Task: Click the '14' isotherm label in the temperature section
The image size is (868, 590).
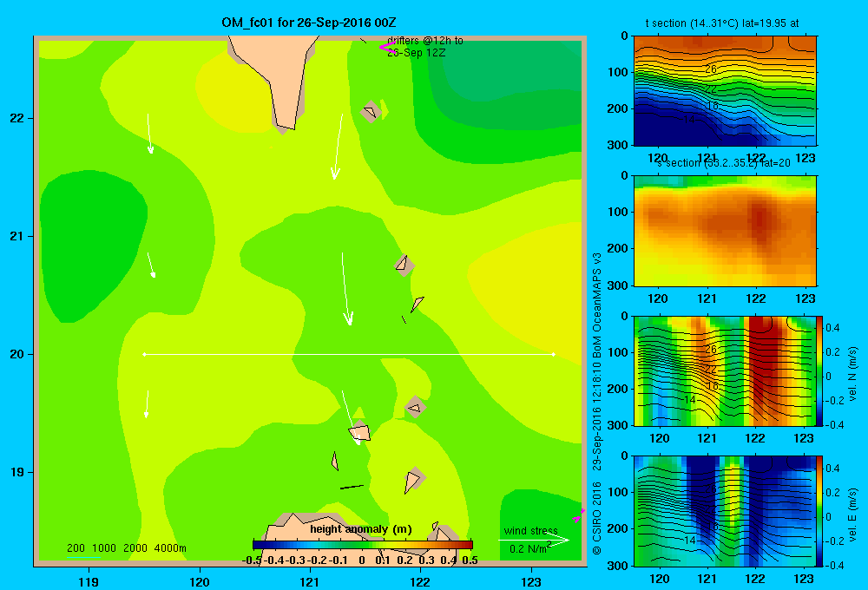Action: (688, 120)
